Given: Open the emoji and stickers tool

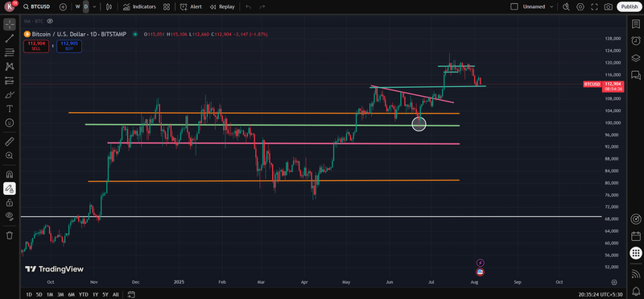Looking at the screenshot, I should click(10, 123).
